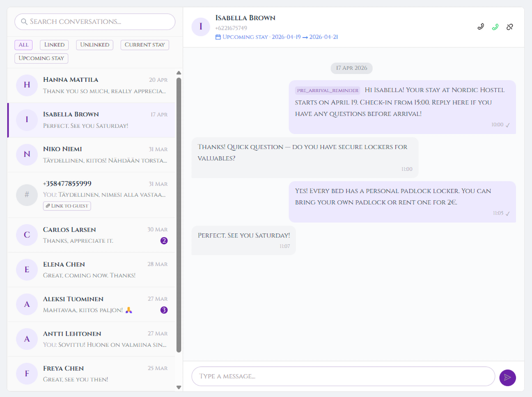Click Isabella Brown's avatar in the header

click(x=201, y=27)
